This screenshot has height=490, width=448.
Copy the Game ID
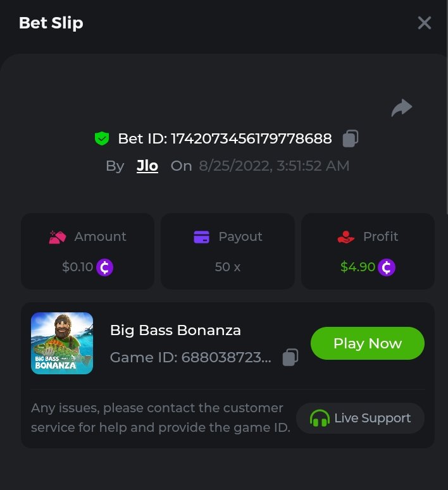(x=290, y=357)
